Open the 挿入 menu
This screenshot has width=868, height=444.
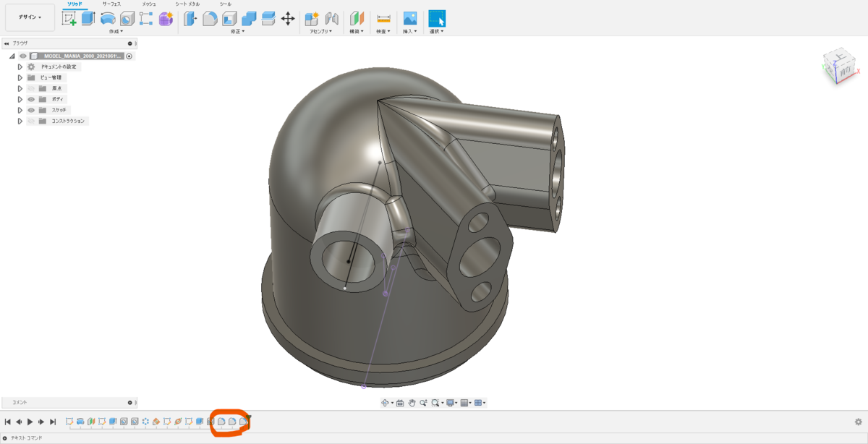click(x=410, y=32)
